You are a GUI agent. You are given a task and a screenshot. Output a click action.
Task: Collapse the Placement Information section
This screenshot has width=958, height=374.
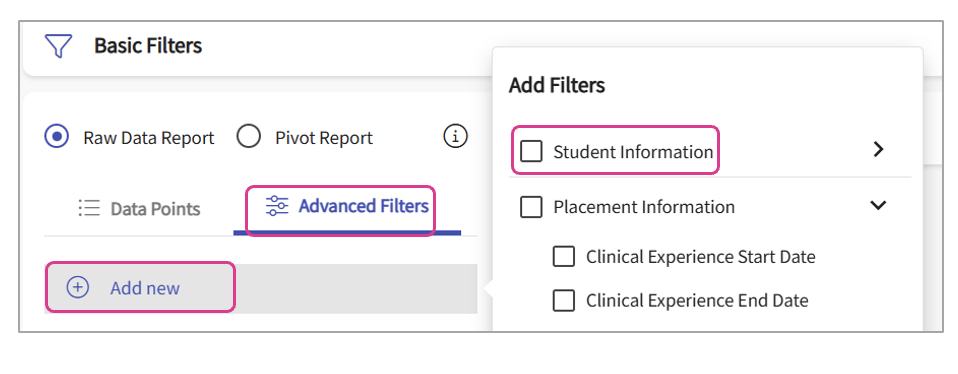point(878,205)
